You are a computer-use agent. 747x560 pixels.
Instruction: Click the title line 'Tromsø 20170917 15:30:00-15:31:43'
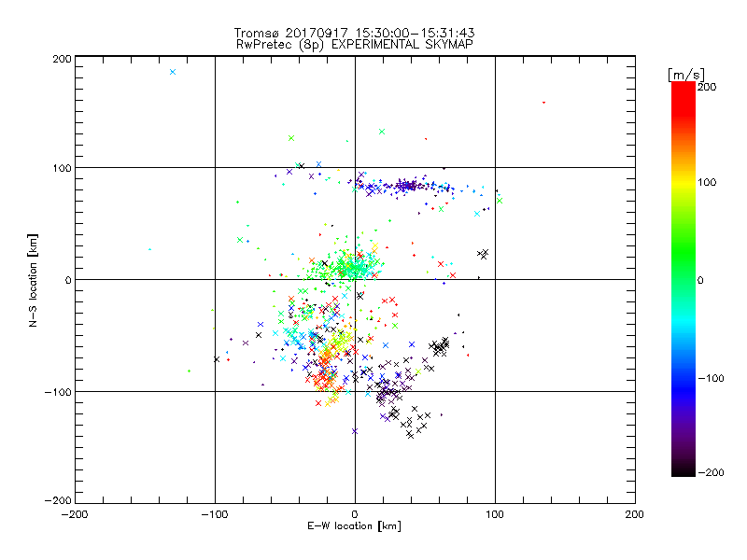pos(354,33)
